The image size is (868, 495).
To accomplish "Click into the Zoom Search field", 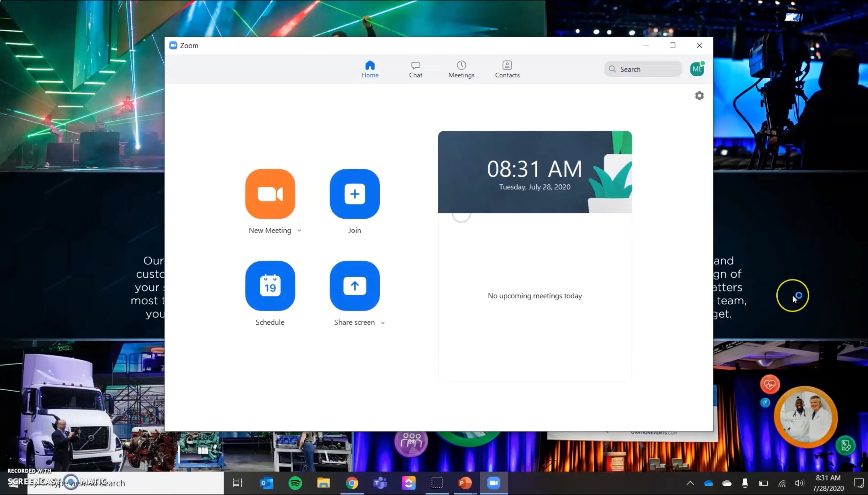I will tap(642, 69).
